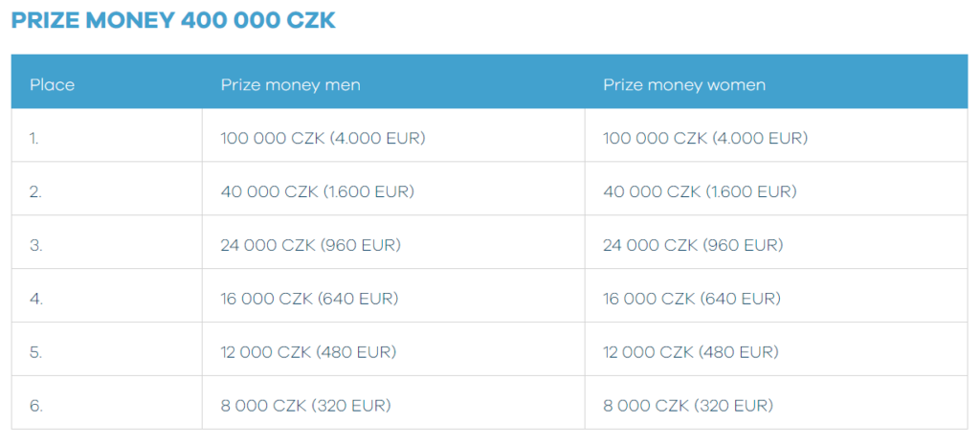Click the "Place" column header
Viewport: 980px width, 447px height.
(52, 85)
